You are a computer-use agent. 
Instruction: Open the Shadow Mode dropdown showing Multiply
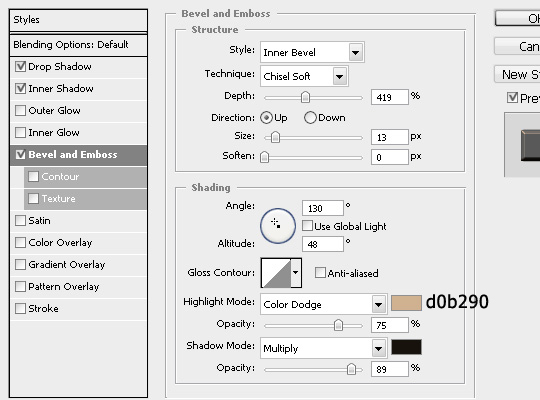coord(324,348)
